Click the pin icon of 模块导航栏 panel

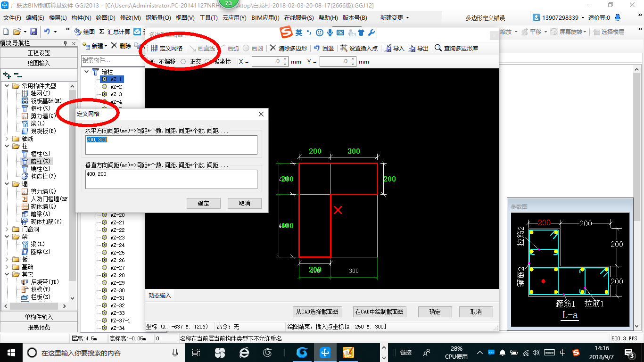coord(66,43)
